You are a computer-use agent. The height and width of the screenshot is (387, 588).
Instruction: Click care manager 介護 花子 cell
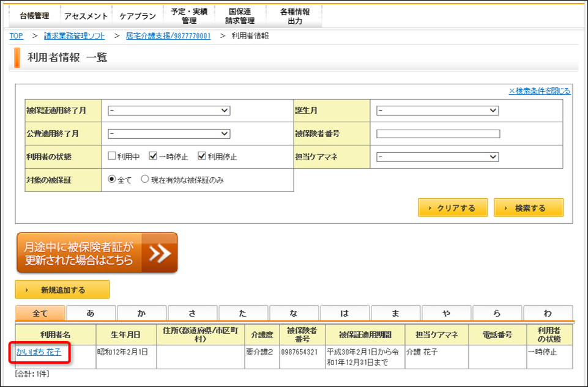pyautogui.click(x=437, y=357)
